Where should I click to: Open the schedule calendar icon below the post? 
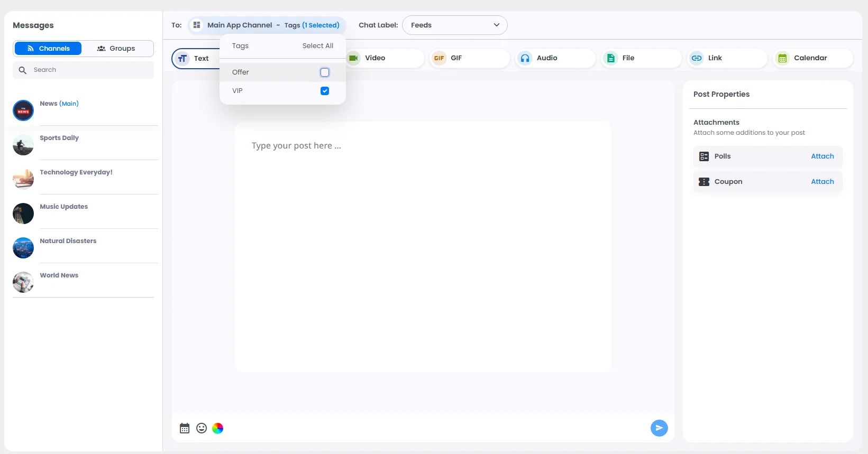coord(185,428)
